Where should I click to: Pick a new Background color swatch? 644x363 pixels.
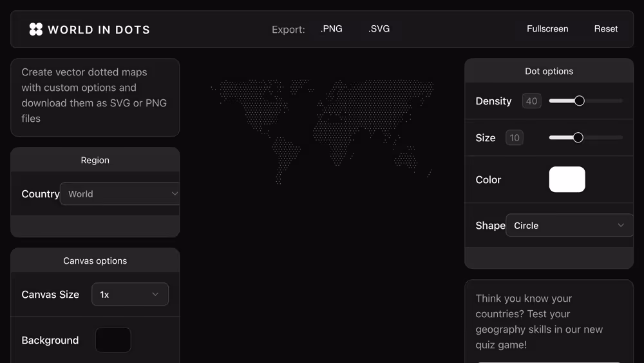click(x=113, y=340)
